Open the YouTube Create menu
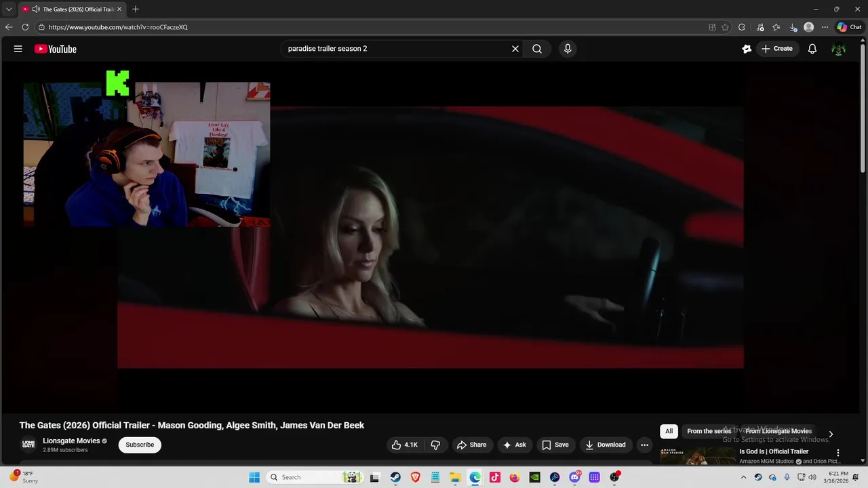This screenshot has width=868, height=488. [x=777, y=49]
